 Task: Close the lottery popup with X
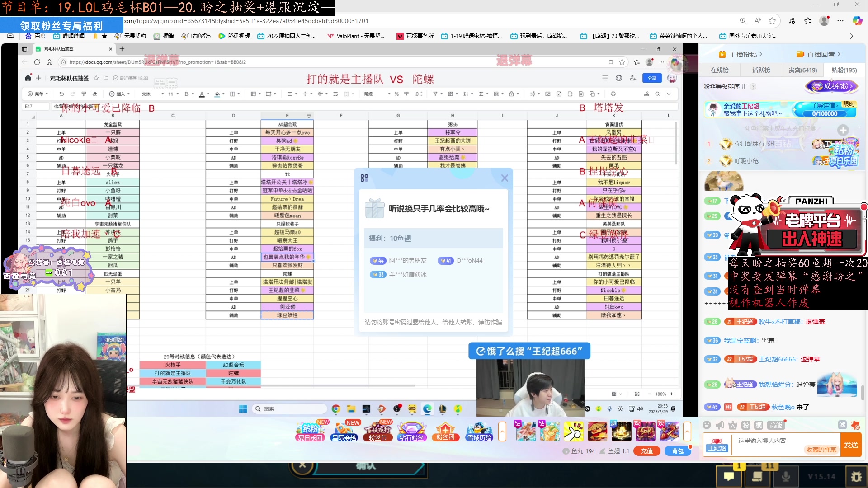click(x=505, y=178)
